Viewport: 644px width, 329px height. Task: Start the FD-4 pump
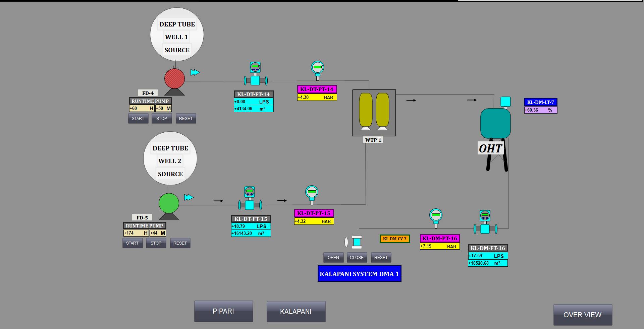click(138, 119)
